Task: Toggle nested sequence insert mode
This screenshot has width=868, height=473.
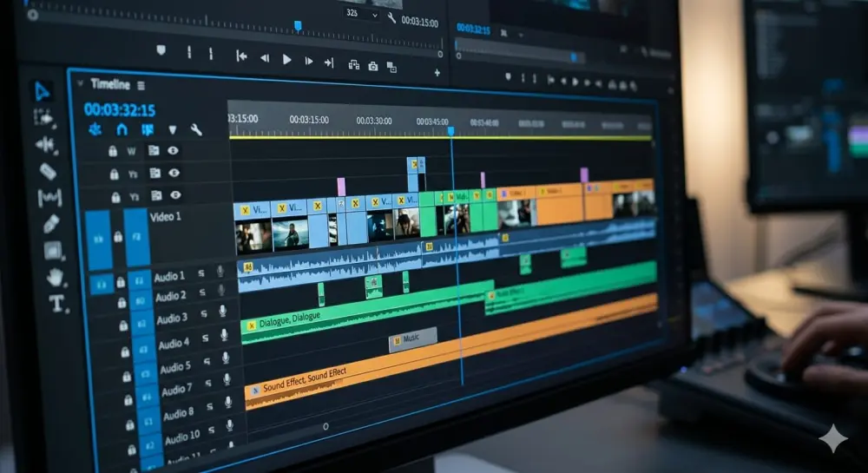Action: point(95,129)
